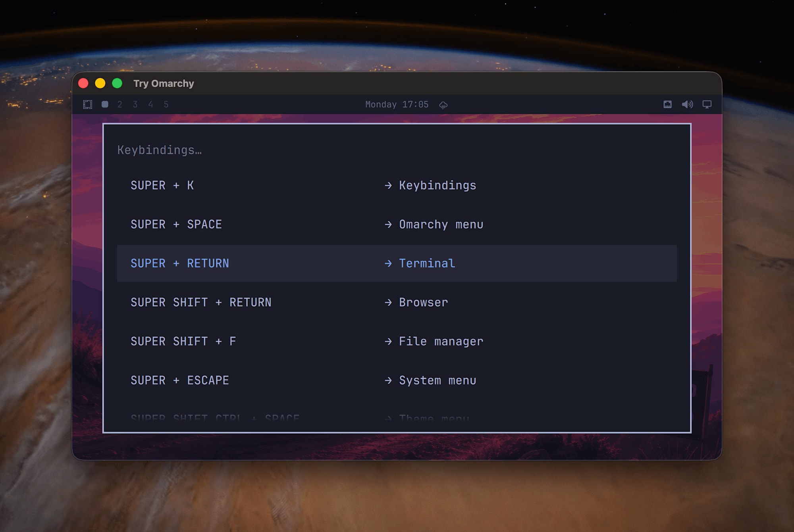Switch to workspace 3
794x532 pixels.
pyautogui.click(x=135, y=104)
